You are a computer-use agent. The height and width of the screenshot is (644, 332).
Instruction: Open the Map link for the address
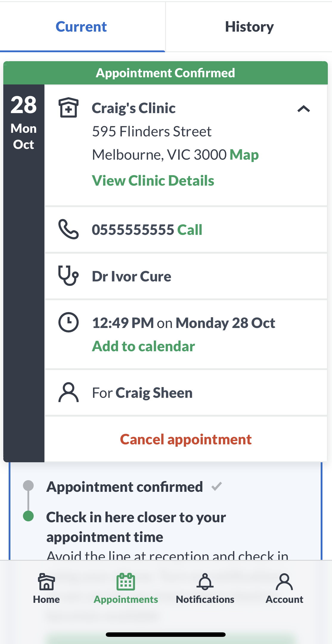[244, 155]
